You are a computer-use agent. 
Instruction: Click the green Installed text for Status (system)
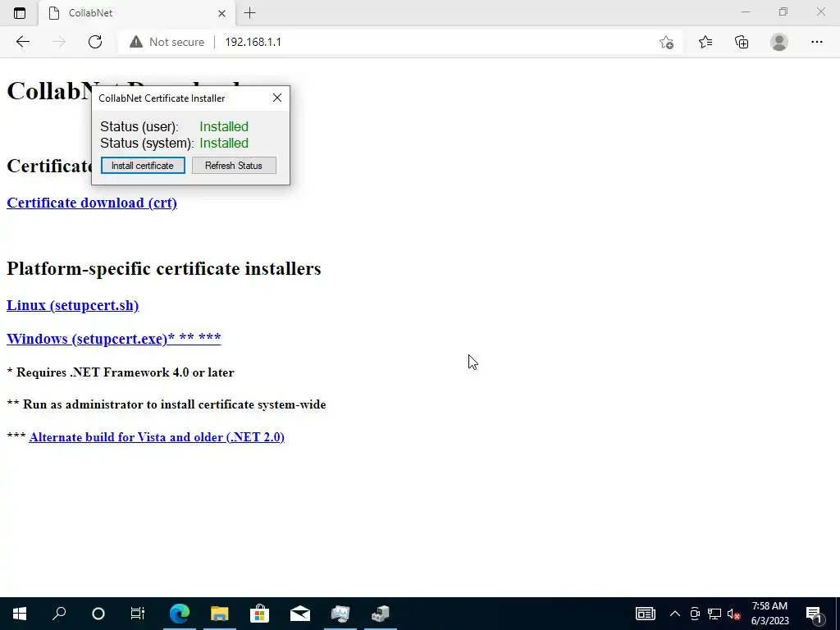pos(224,143)
